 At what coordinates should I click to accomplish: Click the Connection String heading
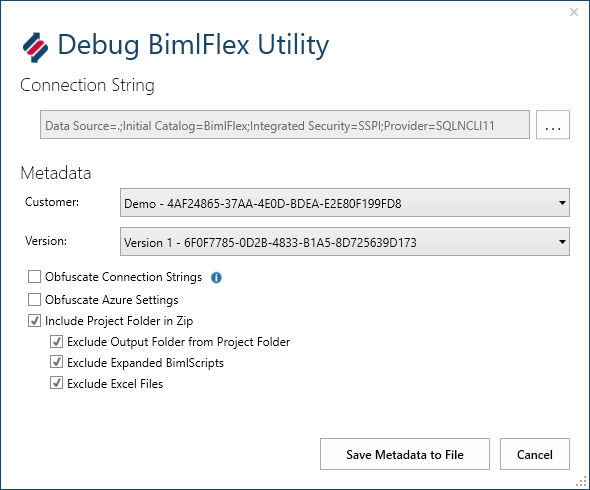tap(87, 85)
